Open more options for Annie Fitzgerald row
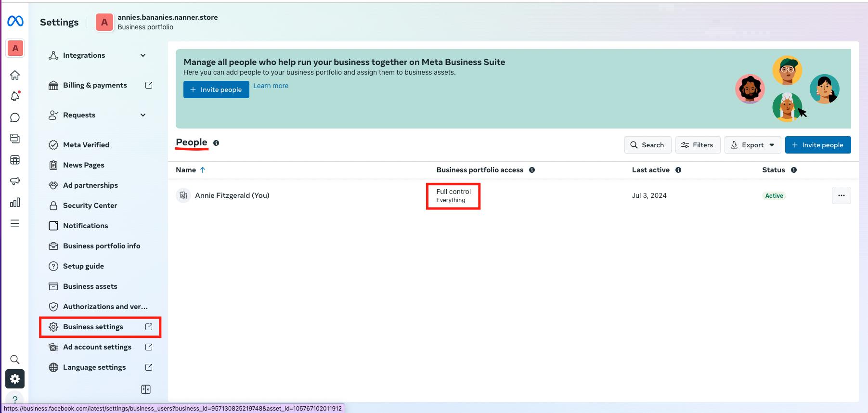 tap(841, 195)
